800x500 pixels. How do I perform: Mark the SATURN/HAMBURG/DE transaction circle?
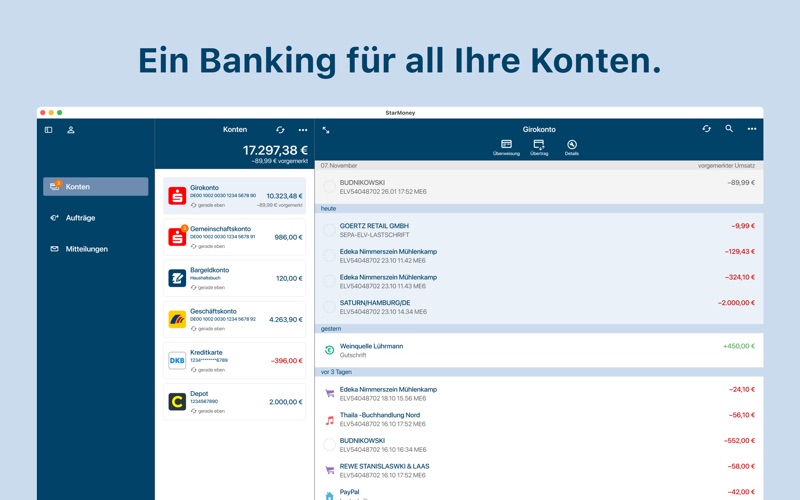(330, 307)
